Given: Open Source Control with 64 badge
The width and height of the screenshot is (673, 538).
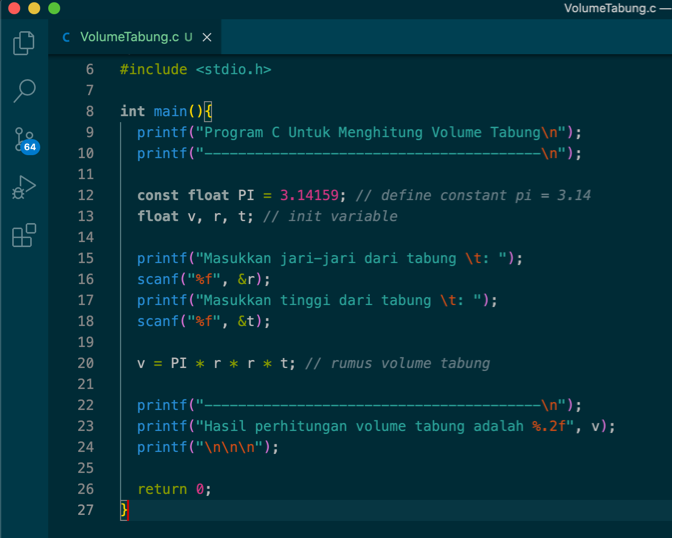Looking at the screenshot, I should (24, 140).
